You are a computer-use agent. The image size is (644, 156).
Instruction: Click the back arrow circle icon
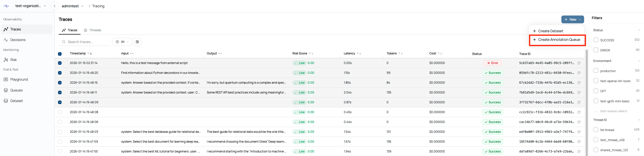click(x=54, y=6)
